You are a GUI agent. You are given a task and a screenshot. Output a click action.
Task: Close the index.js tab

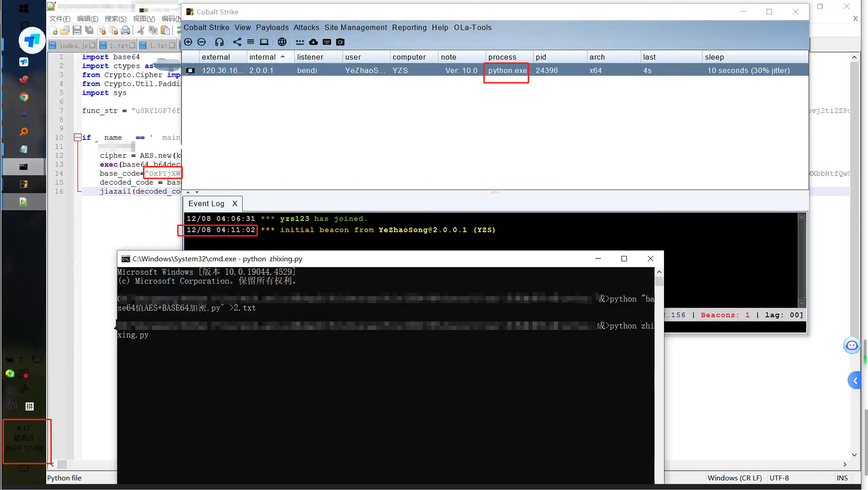click(x=92, y=45)
